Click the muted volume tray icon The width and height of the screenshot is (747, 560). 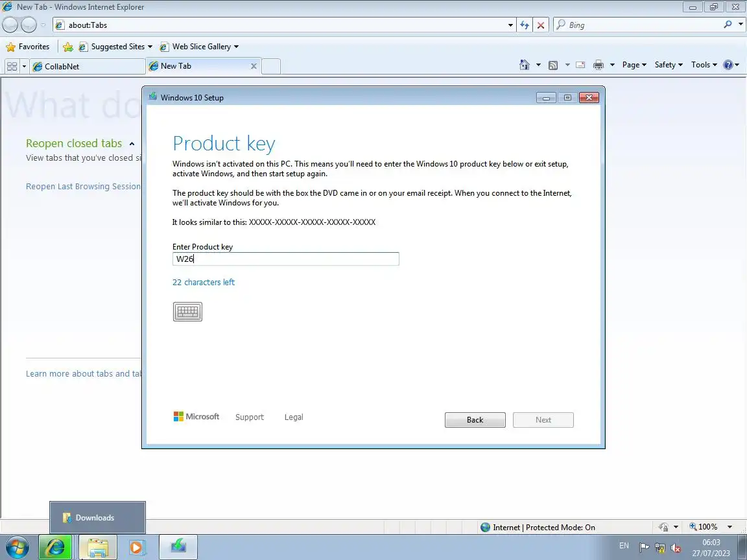pyautogui.click(x=675, y=548)
